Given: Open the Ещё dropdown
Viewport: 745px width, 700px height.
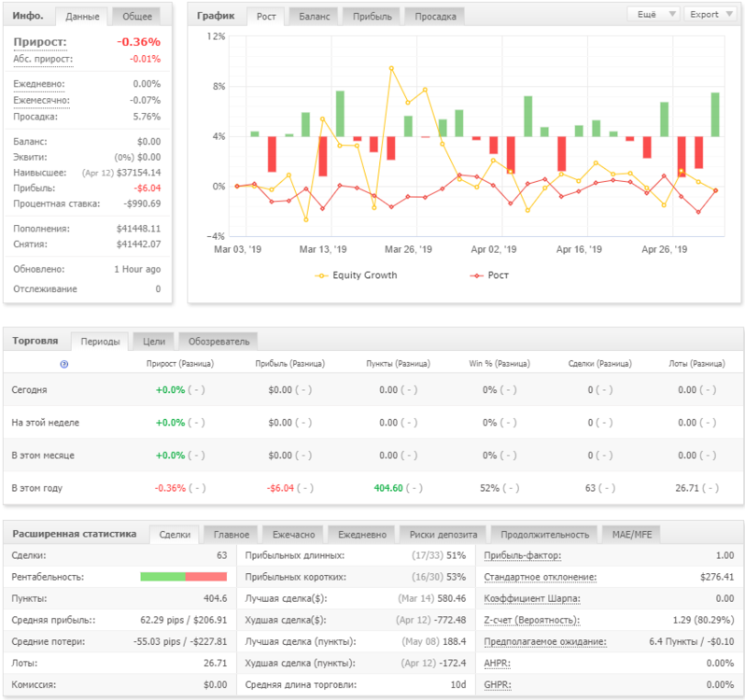Looking at the screenshot, I should coord(654,14).
